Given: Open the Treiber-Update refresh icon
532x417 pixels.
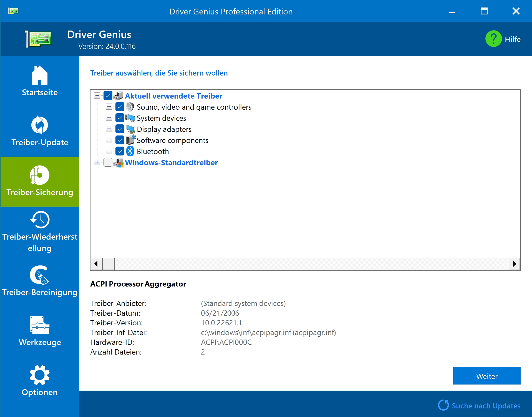Looking at the screenshot, I should coord(40,125).
